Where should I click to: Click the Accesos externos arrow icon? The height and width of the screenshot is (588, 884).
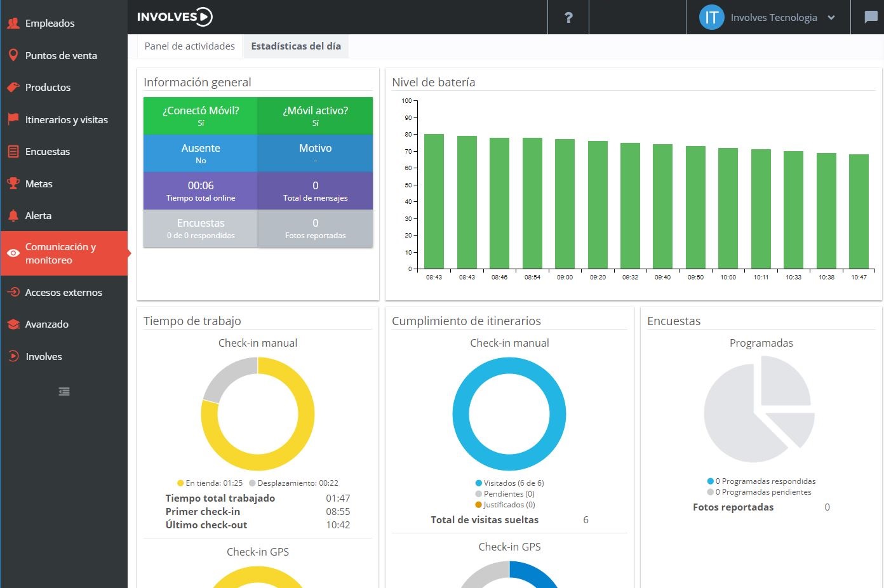[x=13, y=292]
